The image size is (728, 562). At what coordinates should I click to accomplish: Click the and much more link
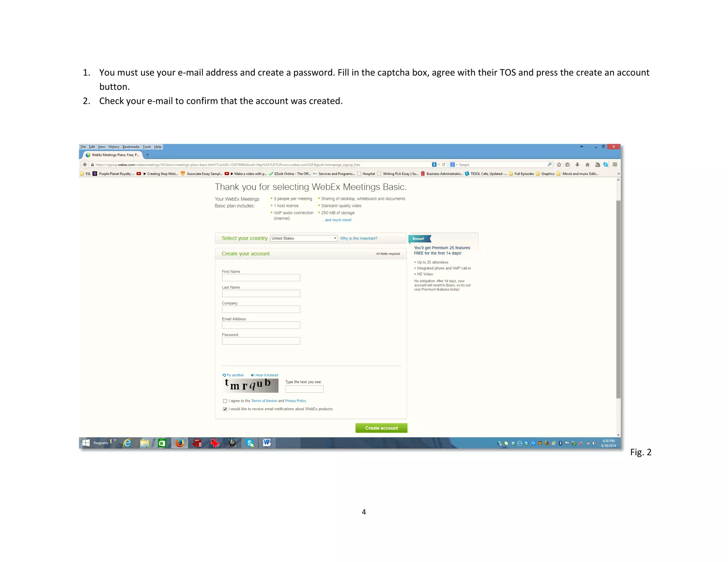pyautogui.click(x=337, y=220)
